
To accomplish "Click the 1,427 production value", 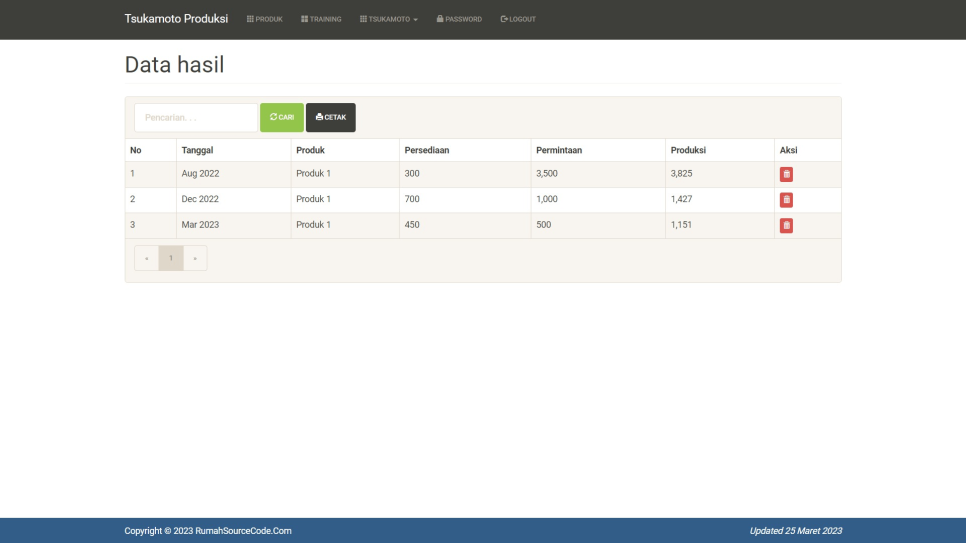I will click(x=681, y=199).
